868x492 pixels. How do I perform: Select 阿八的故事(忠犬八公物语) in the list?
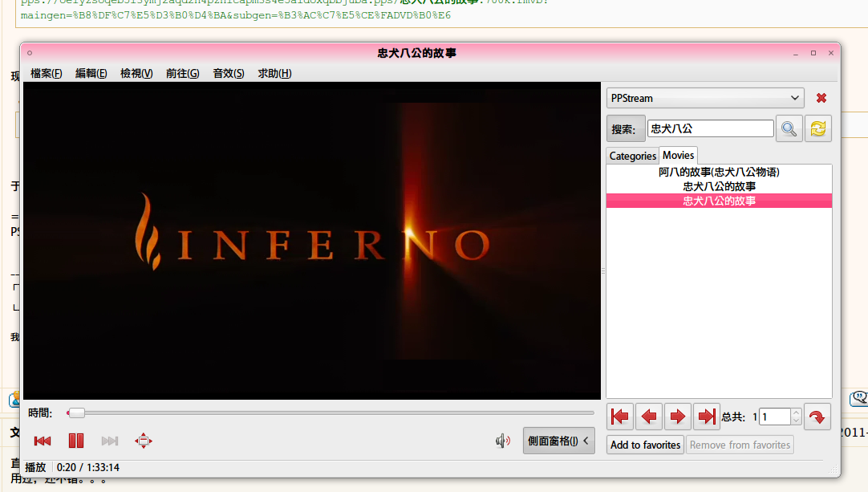pos(719,173)
